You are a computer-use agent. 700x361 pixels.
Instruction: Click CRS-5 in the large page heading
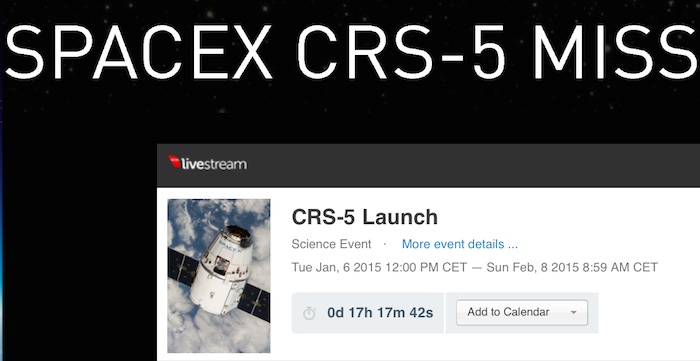pyautogui.click(x=401, y=52)
